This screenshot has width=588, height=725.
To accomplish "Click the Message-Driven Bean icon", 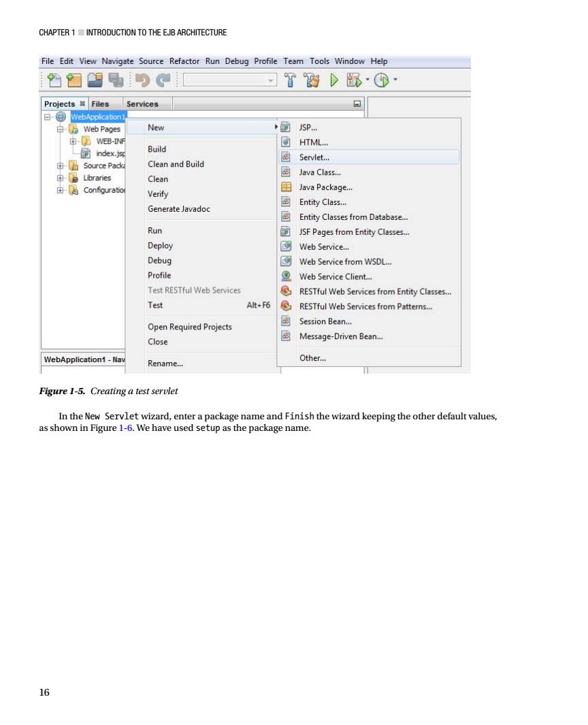I will coord(286,336).
